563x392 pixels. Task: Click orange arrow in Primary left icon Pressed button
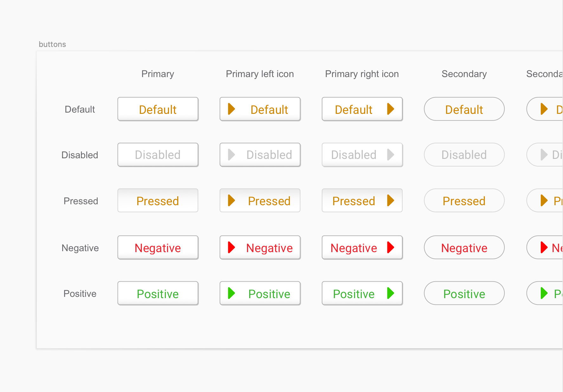coord(232,200)
